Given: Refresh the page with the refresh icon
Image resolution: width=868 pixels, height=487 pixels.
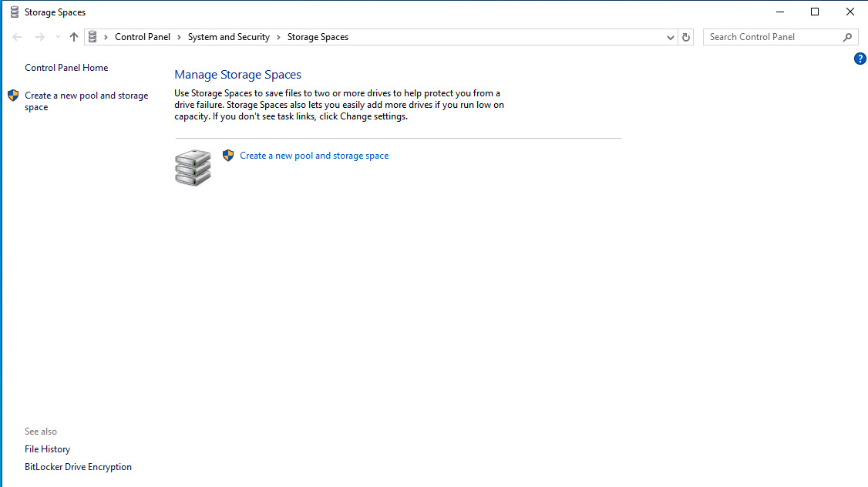Looking at the screenshot, I should (685, 36).
